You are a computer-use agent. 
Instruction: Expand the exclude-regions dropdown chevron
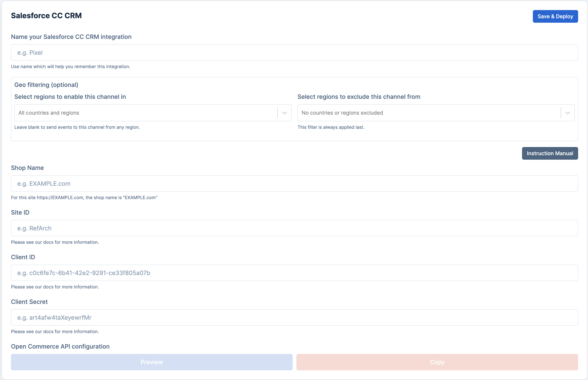(x=568, y=113)
